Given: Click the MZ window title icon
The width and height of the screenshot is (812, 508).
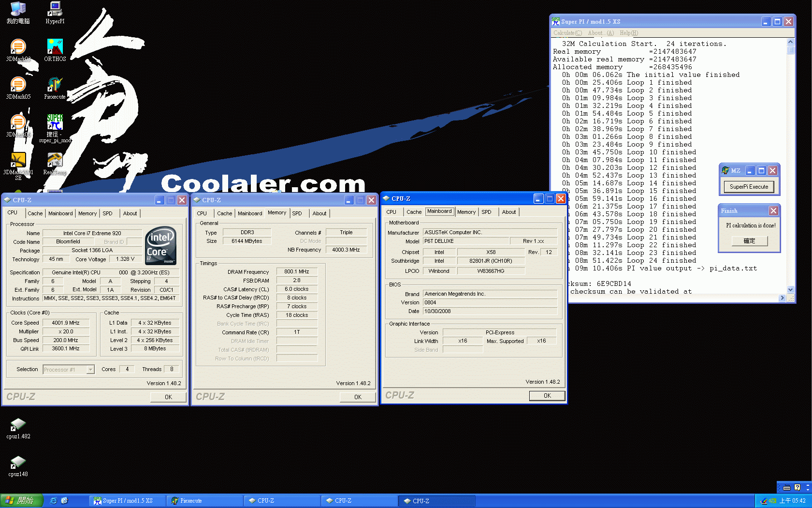Looking at the screenshot, I should [725, 170].
